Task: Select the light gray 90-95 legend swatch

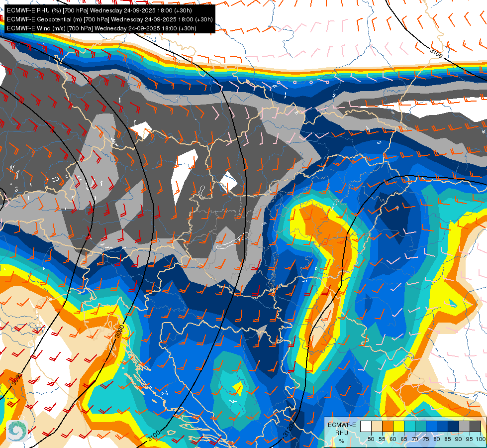Action: point(465,426)
